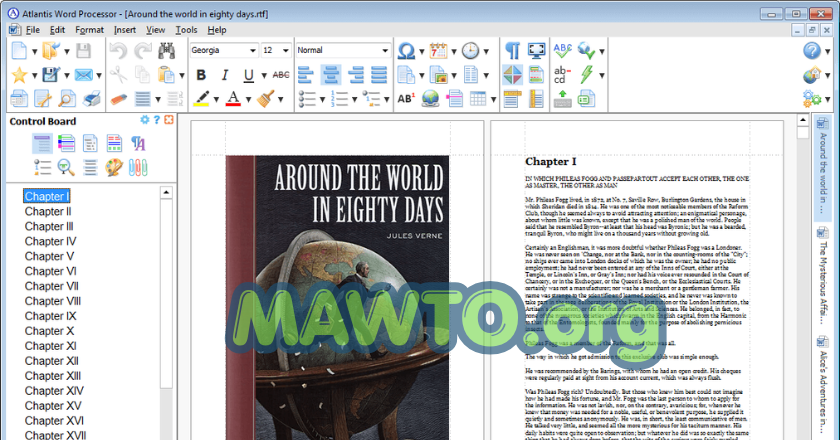Screen dimensions: 840x440
Task: Open the font size 12 dropdown
Action: [286, 50]
